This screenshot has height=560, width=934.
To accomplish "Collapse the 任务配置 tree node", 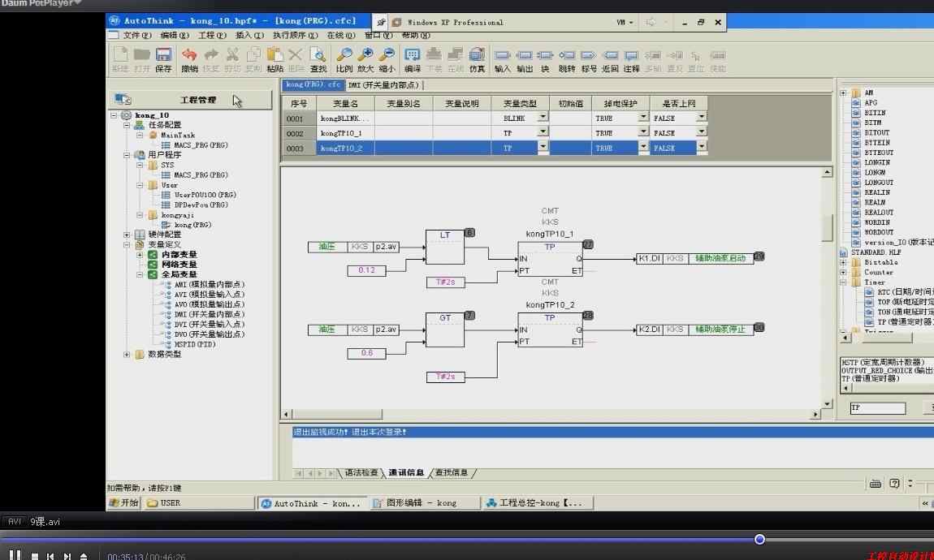I will pyautogui.click(x=126, y=125).
